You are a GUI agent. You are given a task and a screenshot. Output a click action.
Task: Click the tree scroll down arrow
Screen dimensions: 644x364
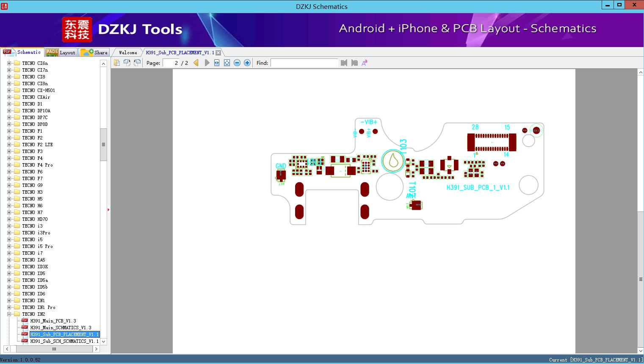103,341
